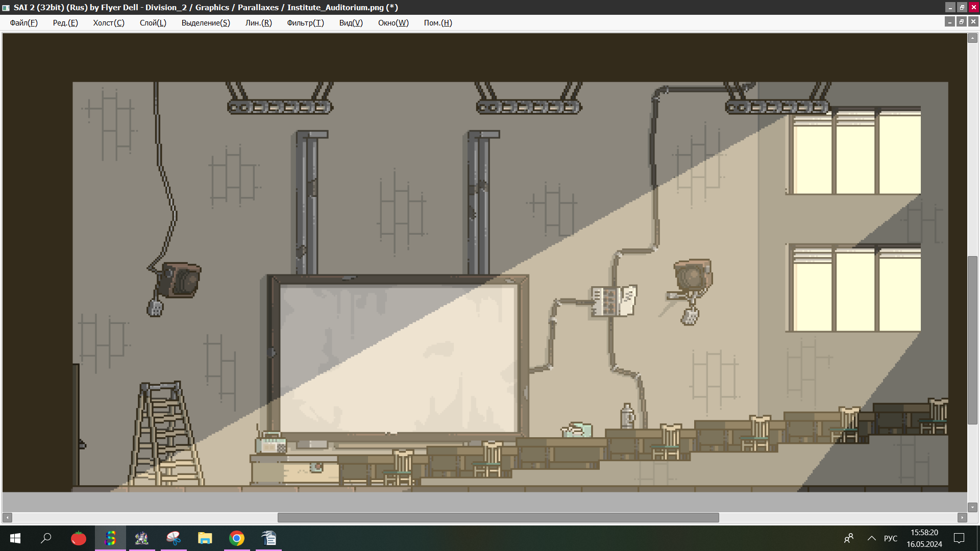Viewport: 980px width, 551px height.
Task: Open the document script app in the taskbar
Action: (268, 538)
